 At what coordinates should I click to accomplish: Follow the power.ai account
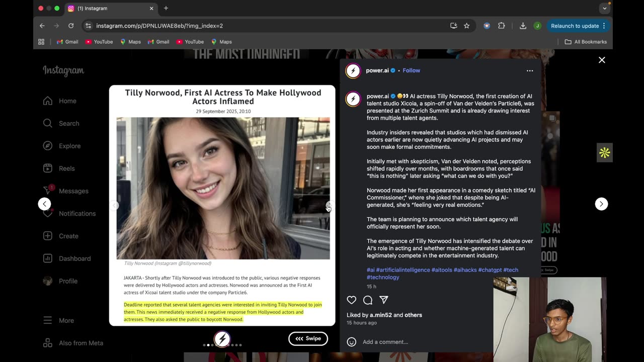(411, 70)
